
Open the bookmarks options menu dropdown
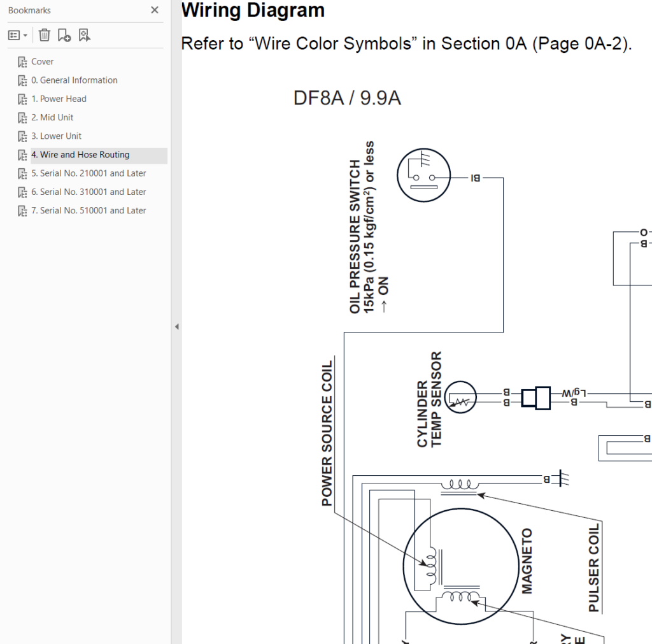[x=18, y=36]
